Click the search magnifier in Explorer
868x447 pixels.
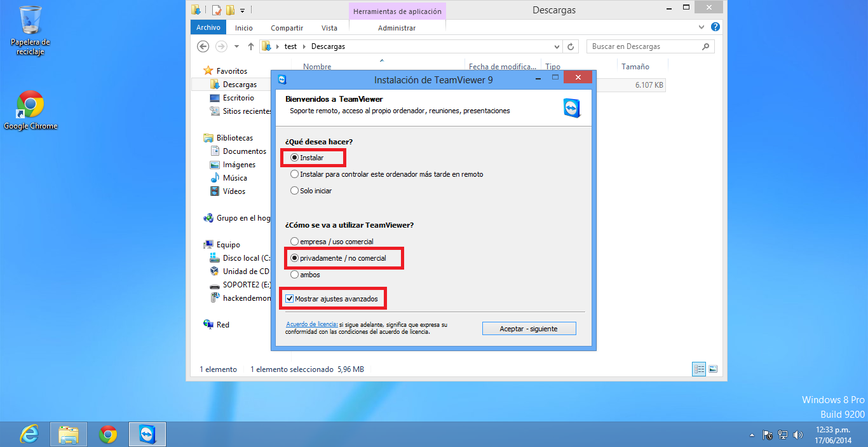point(705,46)
